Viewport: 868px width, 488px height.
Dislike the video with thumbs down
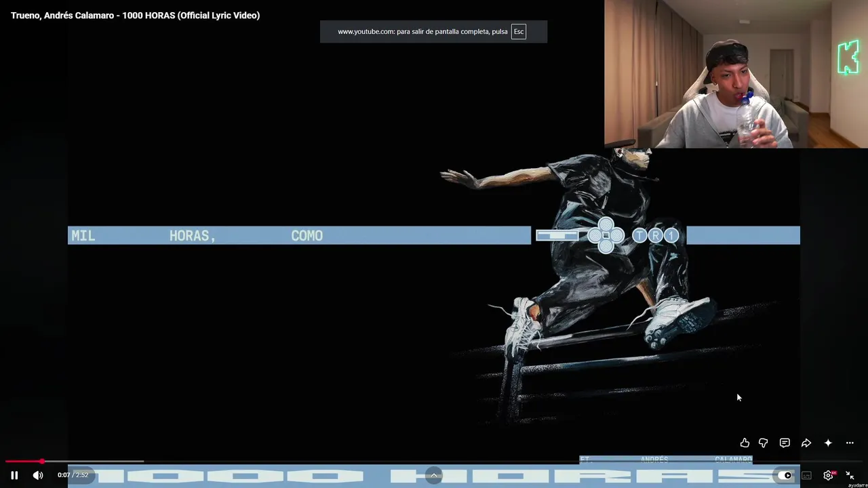764,443
